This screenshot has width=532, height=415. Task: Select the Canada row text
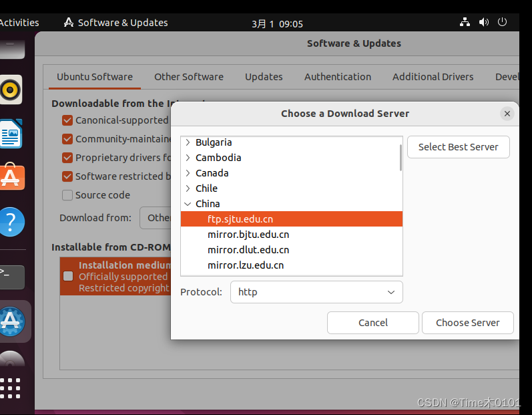tap(212, 173)
